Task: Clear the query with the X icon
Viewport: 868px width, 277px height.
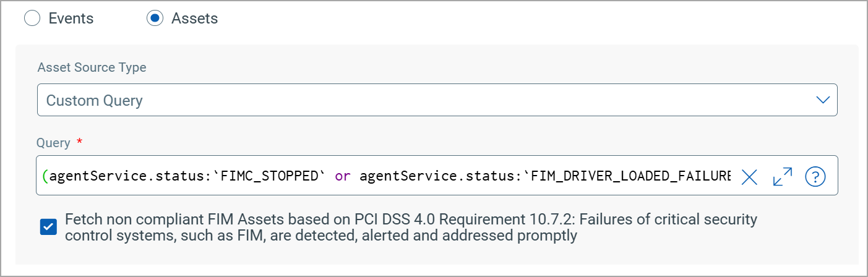Action: [x=749, y=177]
